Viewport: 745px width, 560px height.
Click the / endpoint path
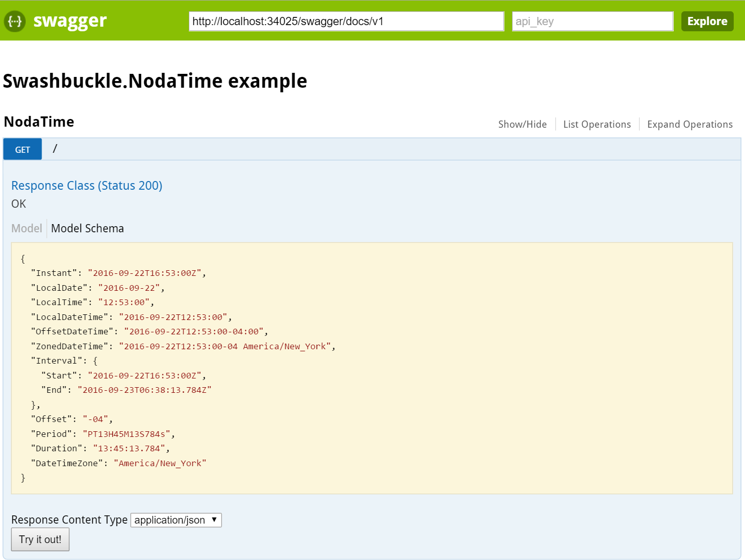(55, 149)
